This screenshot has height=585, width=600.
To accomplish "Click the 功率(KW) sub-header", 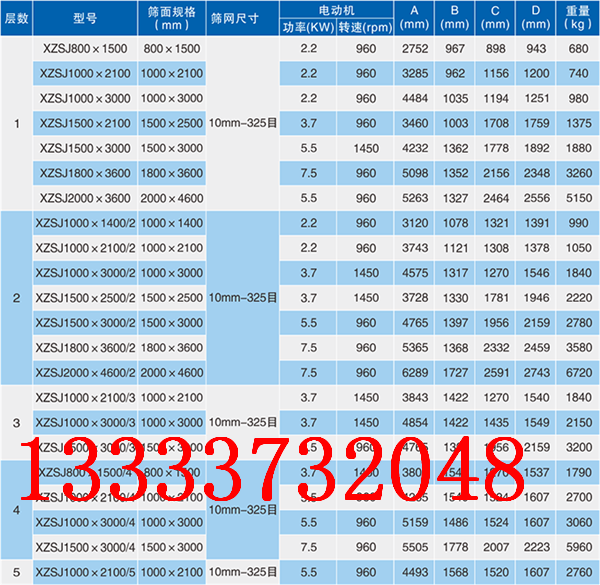I will [x=307, y=27].
